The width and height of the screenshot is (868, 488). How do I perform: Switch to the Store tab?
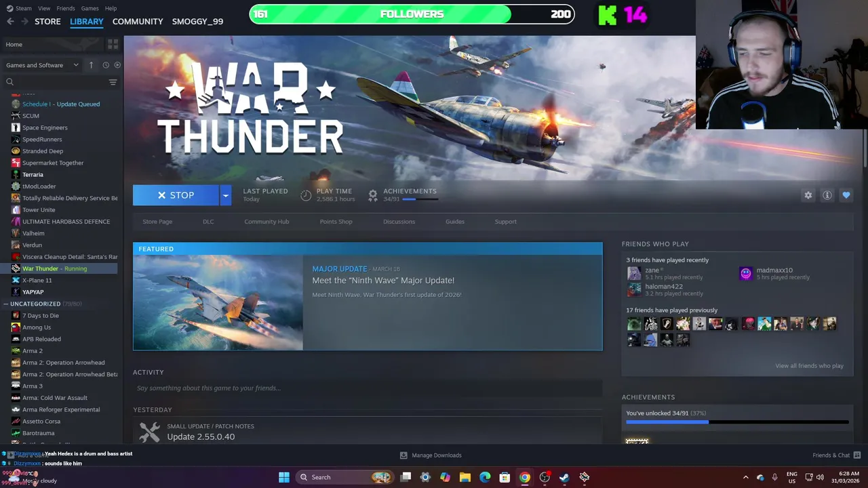point(47,21)
